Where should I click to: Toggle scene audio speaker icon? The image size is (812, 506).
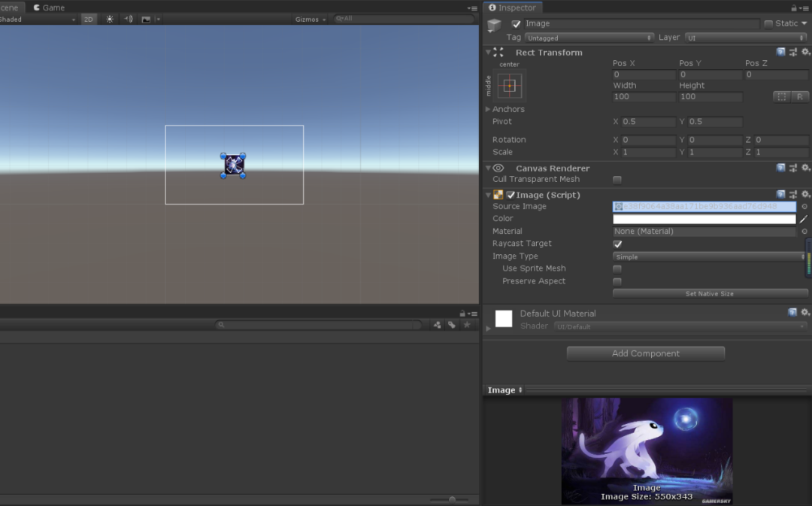tap(128, 19)
